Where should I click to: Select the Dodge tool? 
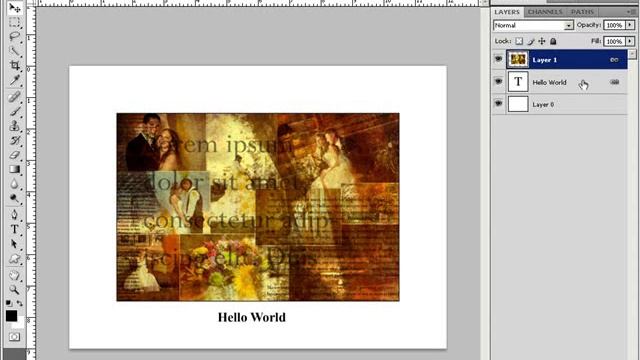14,198
